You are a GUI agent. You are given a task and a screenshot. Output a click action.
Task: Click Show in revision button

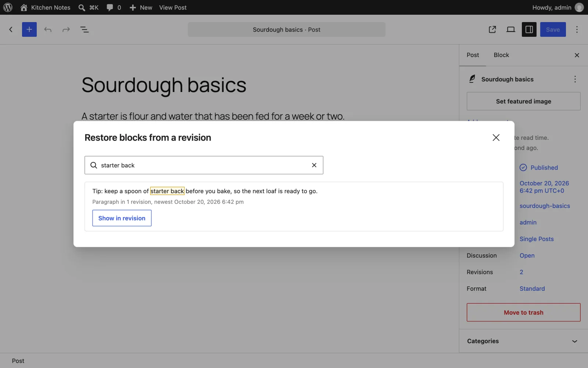tap(122, 218)
